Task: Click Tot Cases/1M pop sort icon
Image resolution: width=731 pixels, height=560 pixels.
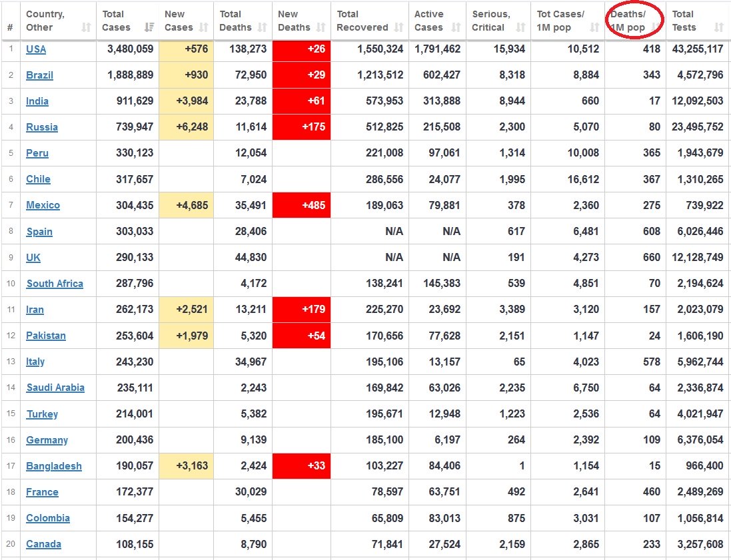Action: pos(594,27)
